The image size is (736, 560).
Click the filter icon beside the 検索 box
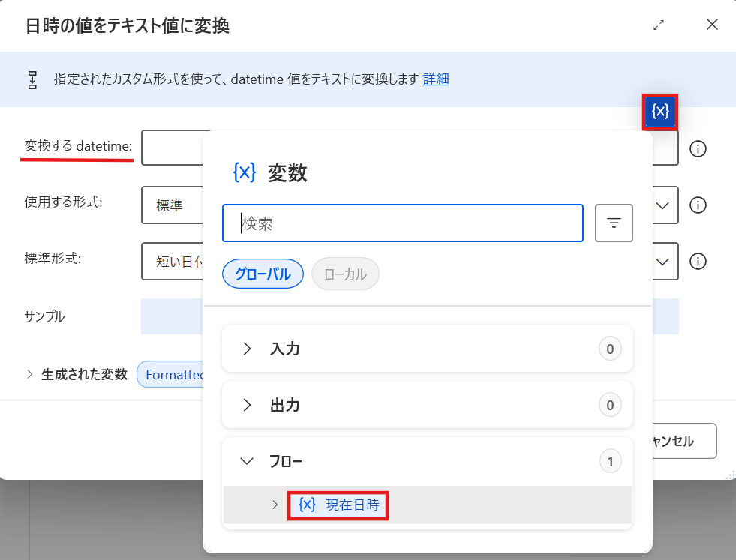[614, 223]
